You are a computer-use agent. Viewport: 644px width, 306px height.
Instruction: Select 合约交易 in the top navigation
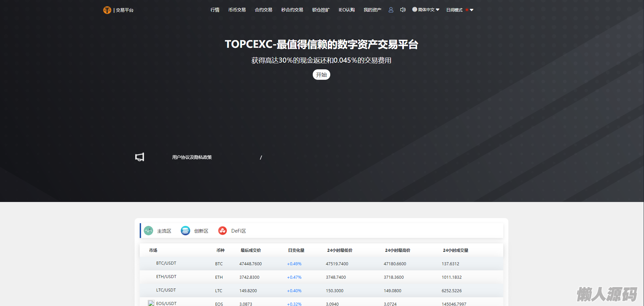tap(264, 10)
